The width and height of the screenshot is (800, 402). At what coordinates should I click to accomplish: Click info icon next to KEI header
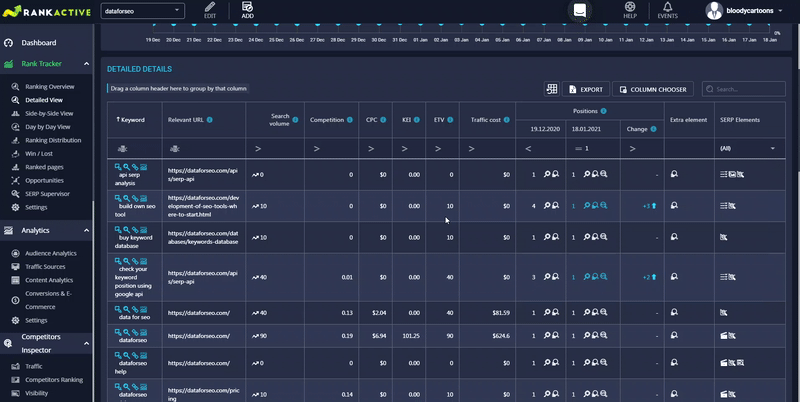tap(417, 120)
